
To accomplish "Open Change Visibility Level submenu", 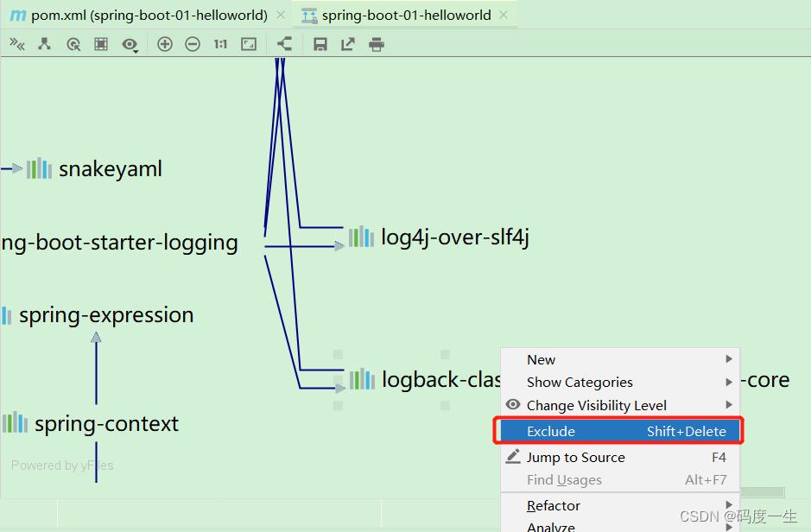I will (620, 405).
